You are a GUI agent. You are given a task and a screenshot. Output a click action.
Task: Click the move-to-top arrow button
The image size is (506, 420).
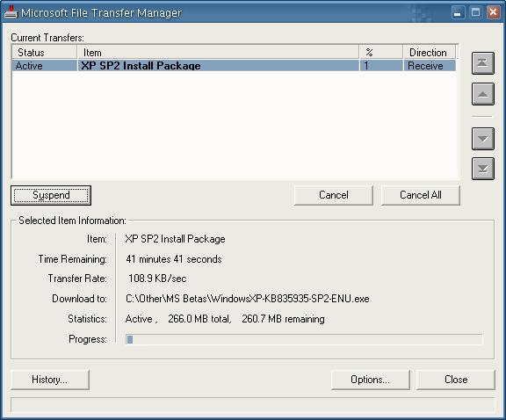coord(483,63)
